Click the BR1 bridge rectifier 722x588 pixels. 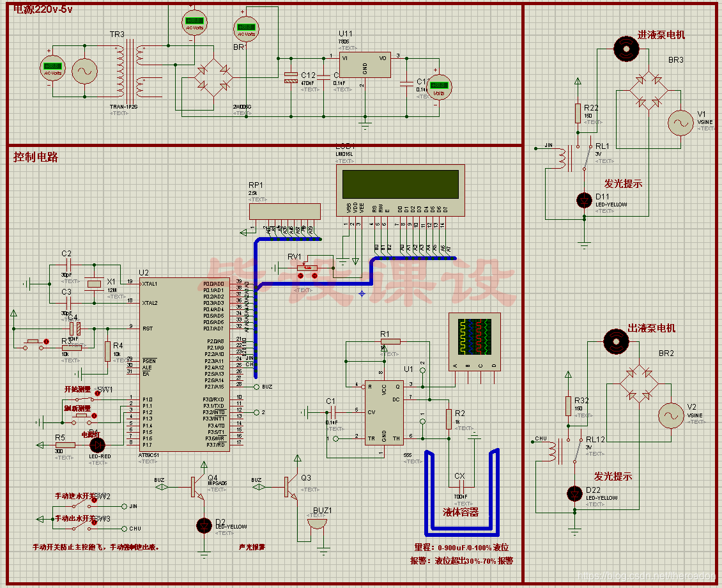pos(213,77)
